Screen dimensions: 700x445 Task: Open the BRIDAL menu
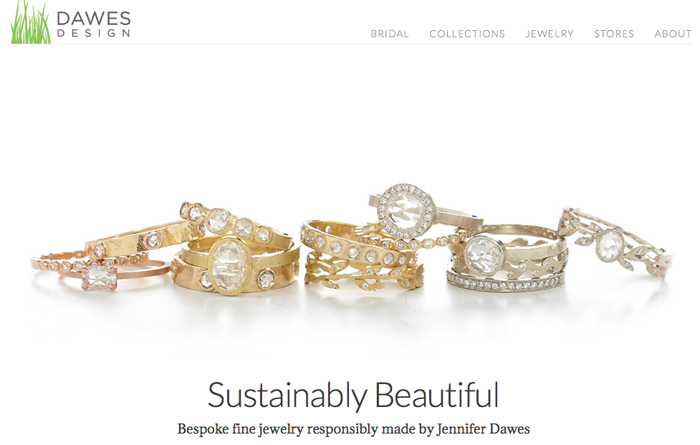point(389,34)
